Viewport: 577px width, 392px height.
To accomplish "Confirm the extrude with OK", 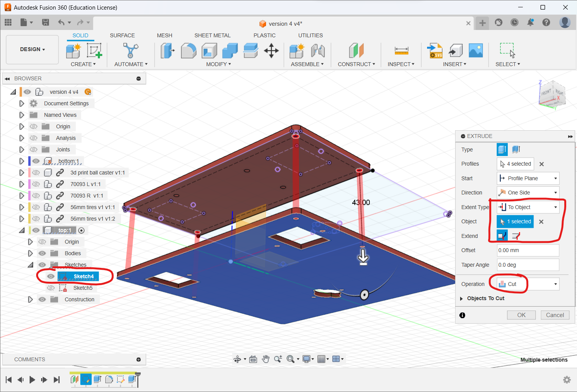I will [x=521, y=315].
